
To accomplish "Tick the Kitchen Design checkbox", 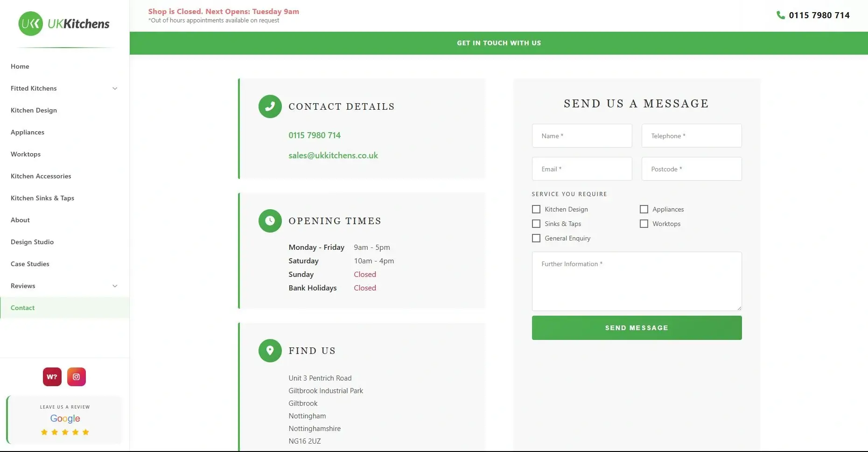I will click(536, 209).
